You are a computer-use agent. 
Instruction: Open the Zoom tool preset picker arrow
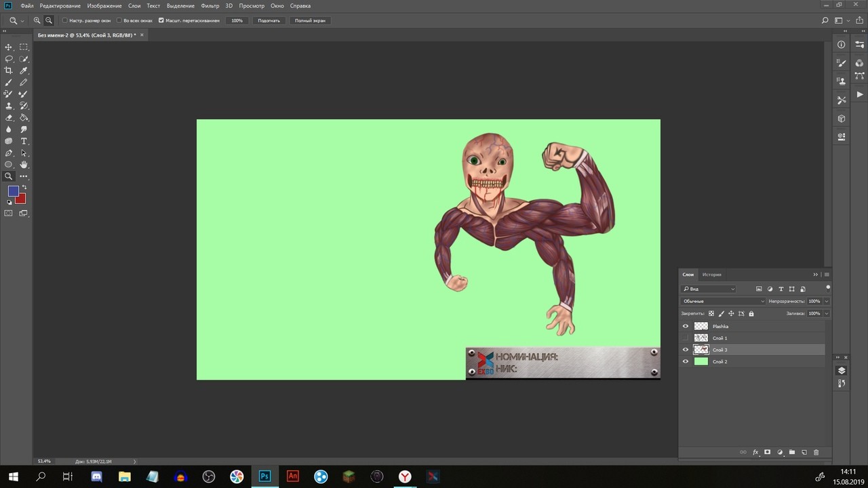pyautogui.click(x=22, y=21)
